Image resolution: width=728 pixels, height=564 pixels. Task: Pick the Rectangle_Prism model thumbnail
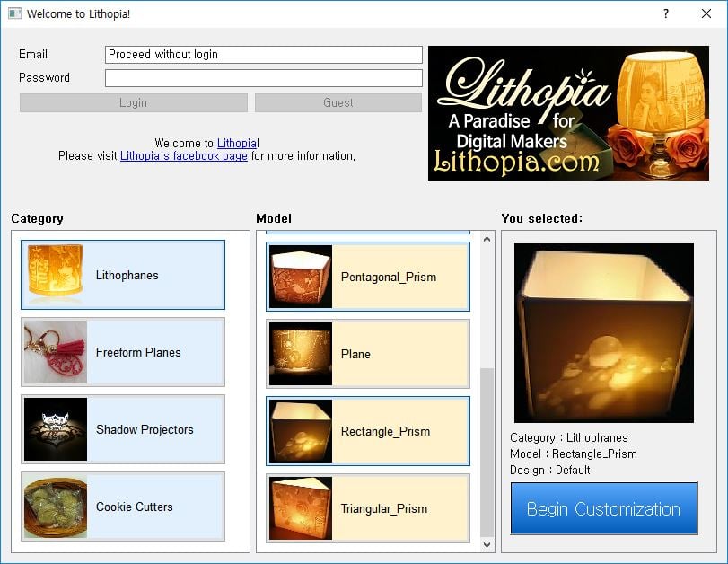click(301, 431)
